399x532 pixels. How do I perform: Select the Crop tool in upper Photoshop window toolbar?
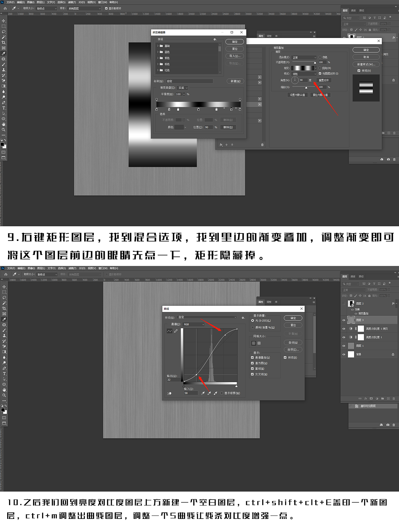pos(4,43)
